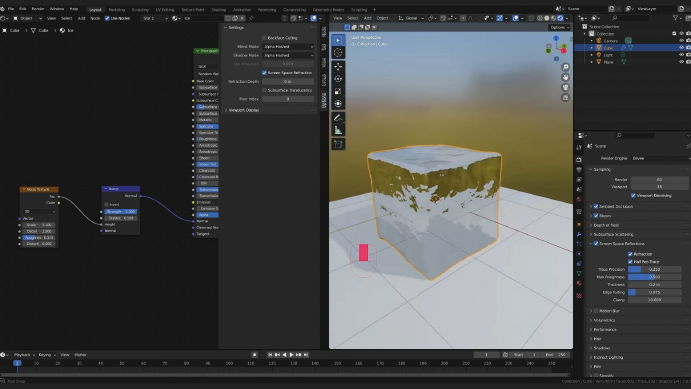Hide the Cube in the outliner

click(681, 48)
